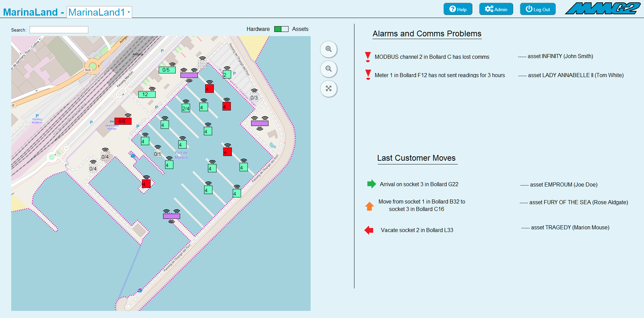Open Help from the top toolbar

pyautogui.click(x=457, y=9)
